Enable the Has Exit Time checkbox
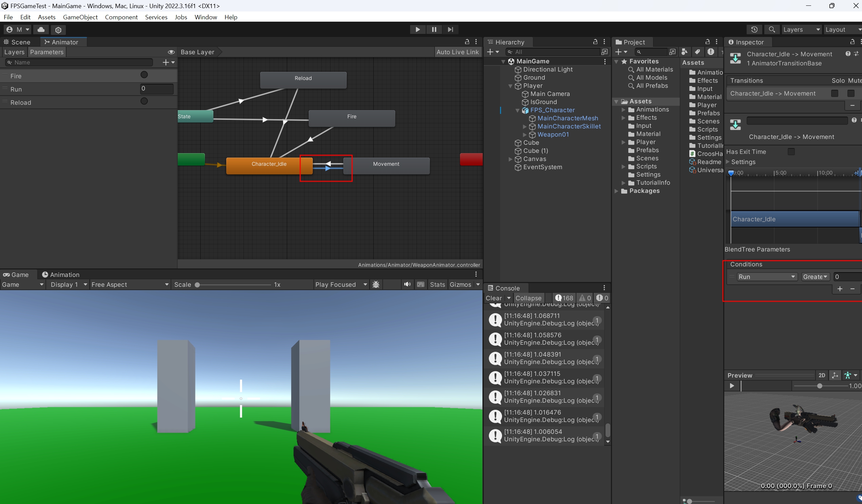Screen dimensions: 862x504 pos(791,152)
